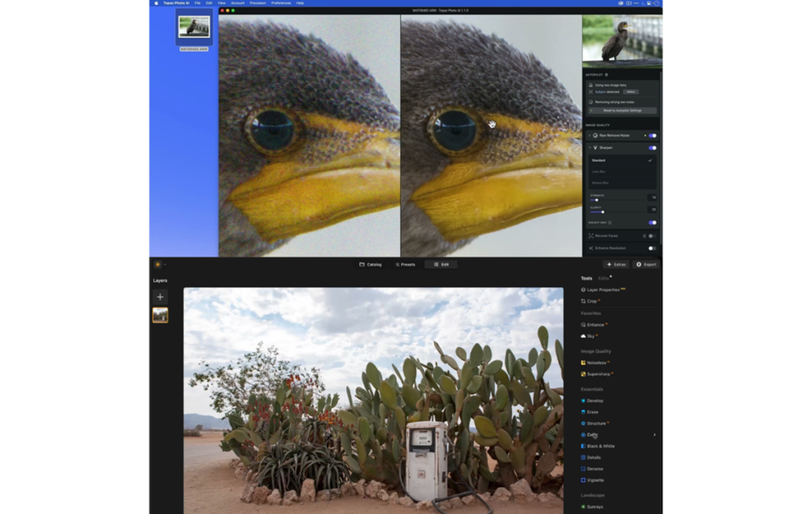The image size is (812, 514).
Task: Open the File menu
Action: (x=197, y=3)
